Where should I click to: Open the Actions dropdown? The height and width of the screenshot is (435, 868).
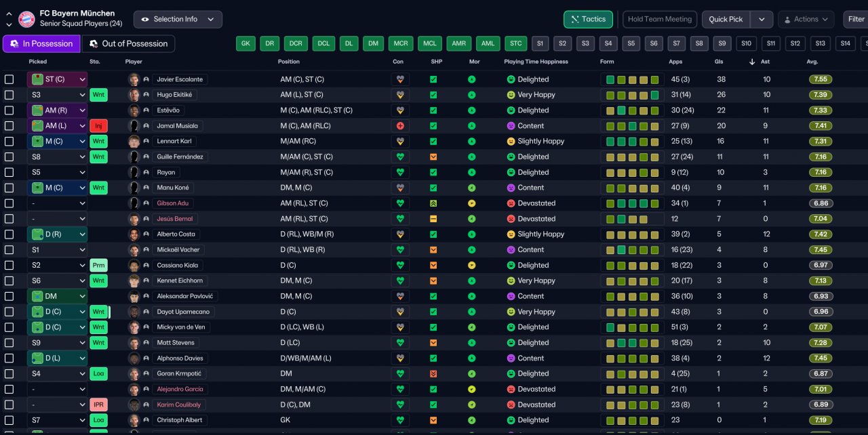pos(806,19)
